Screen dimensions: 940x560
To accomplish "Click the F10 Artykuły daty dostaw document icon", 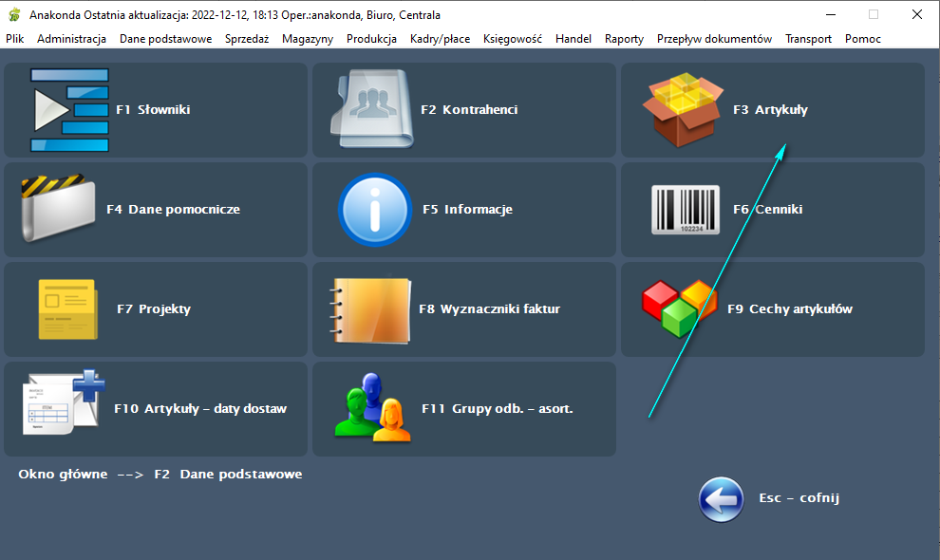I will pyautogui.click(x=64, y=402).
